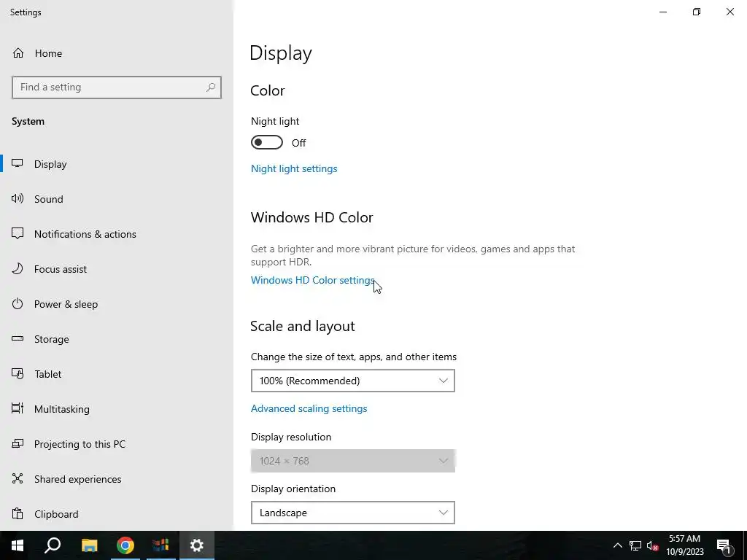747x560 pixels.
Task: Open the Action Center notification icon
Action: [724, 546]
